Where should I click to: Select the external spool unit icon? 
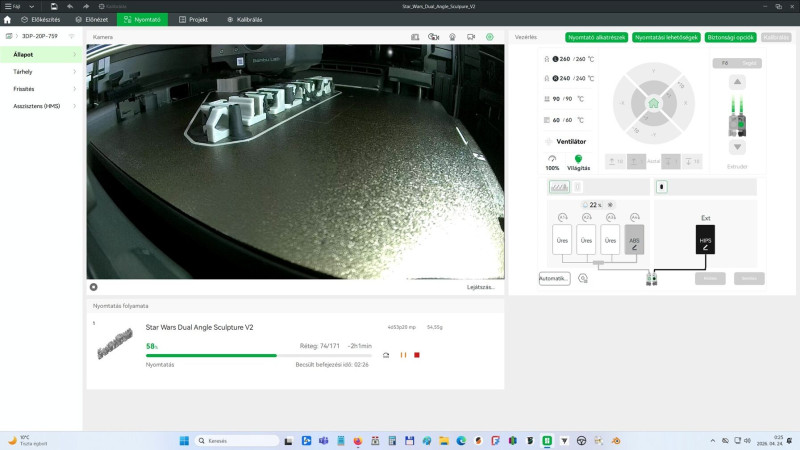coord(661,187)
